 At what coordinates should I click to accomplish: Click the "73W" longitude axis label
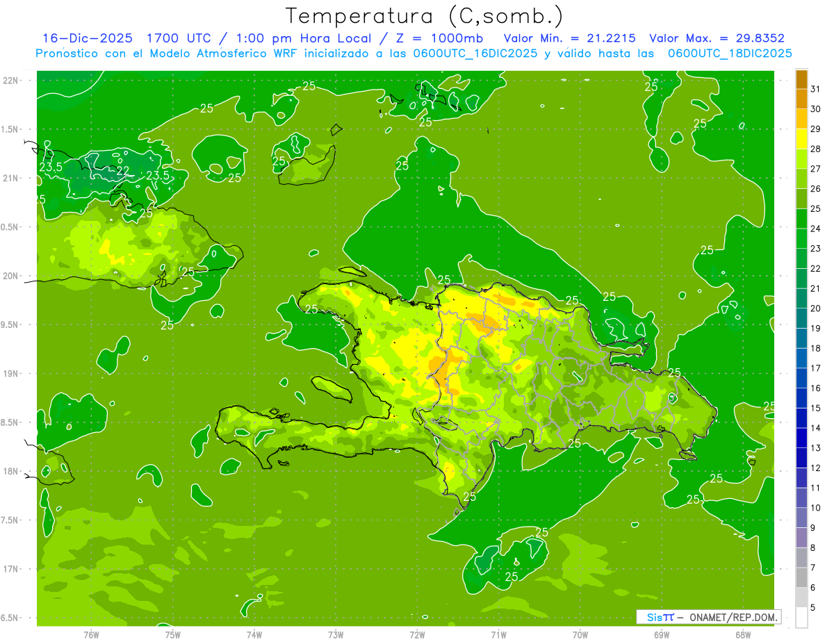[336, 634]
